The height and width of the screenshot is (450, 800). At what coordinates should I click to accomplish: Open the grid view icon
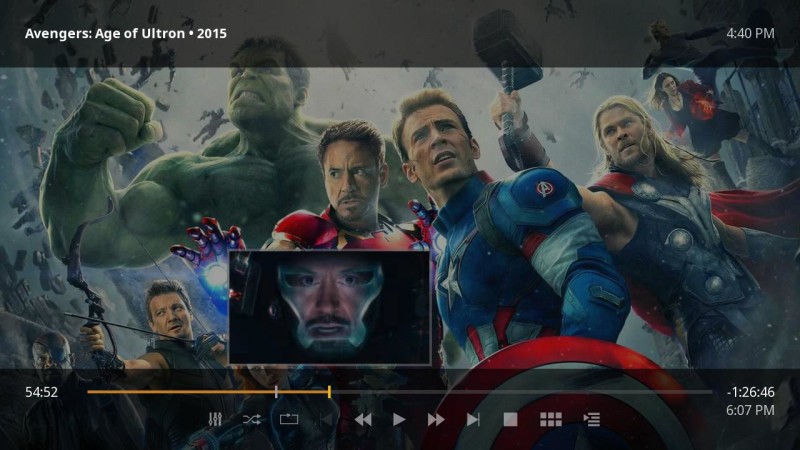click(x=550, y=420)
